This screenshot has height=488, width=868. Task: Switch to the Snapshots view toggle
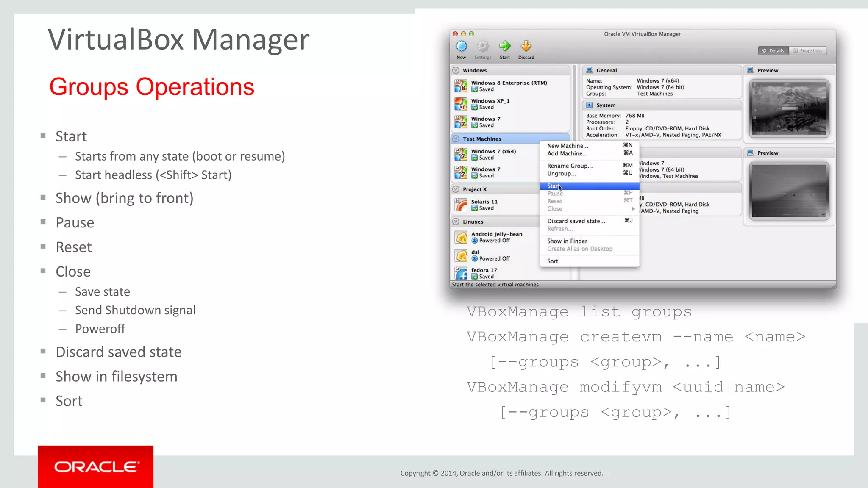(808, 51)
